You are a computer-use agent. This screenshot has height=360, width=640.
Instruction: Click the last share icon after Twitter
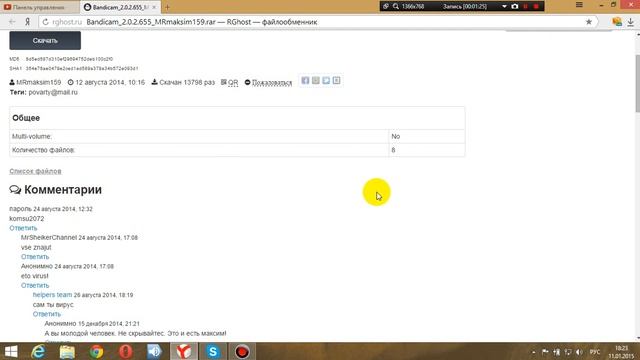pyautogui.click(x=336, y=80)
